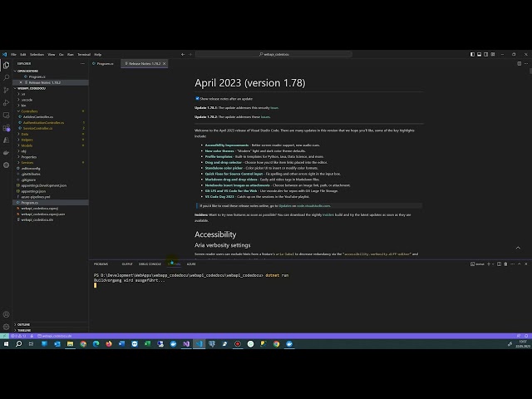Screen dimensions: 532x399
Task: Go back with the navigation arrow
Action: [183, 54]
